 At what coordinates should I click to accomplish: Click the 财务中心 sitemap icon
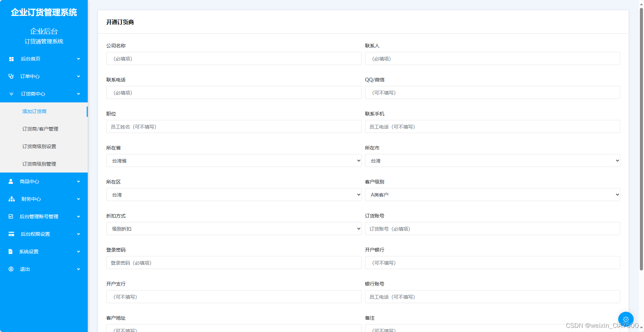click(12, 199)
